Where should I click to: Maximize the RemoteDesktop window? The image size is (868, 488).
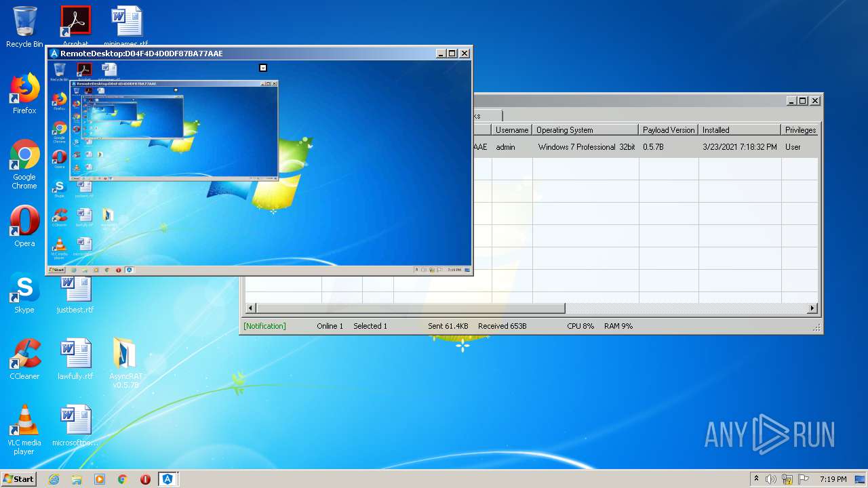(x=452, y=54)
